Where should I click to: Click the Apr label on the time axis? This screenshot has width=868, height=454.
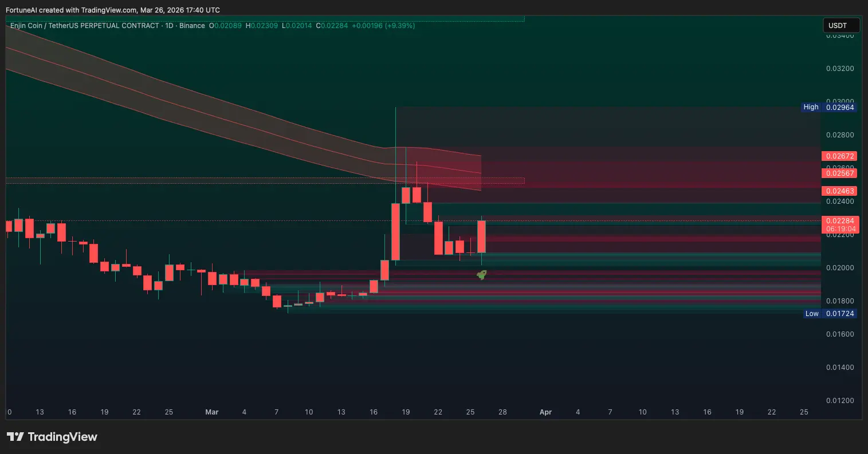pos(545,412)
